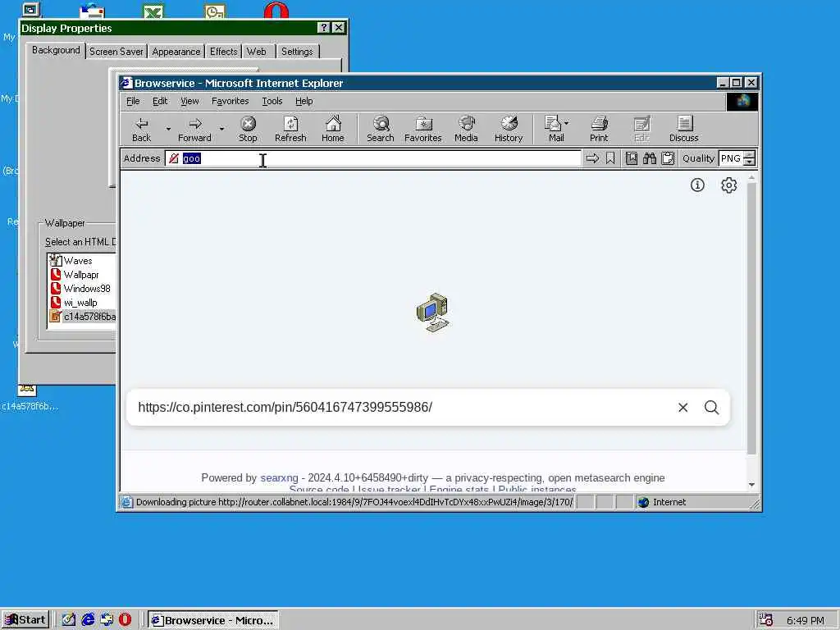Increase Quality with spinner up arrow
This screenshot has height=630, width=840.
click(x=750, y=155)
